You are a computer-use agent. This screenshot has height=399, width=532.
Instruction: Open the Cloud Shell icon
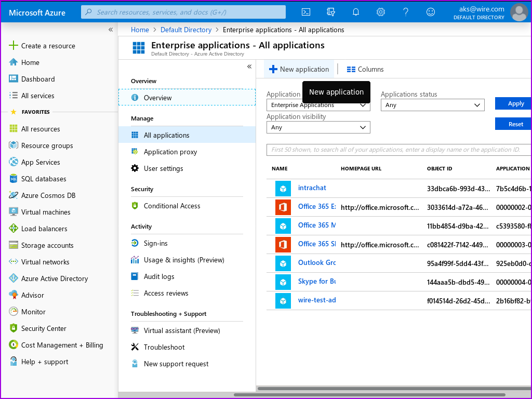tap(305, 12)
